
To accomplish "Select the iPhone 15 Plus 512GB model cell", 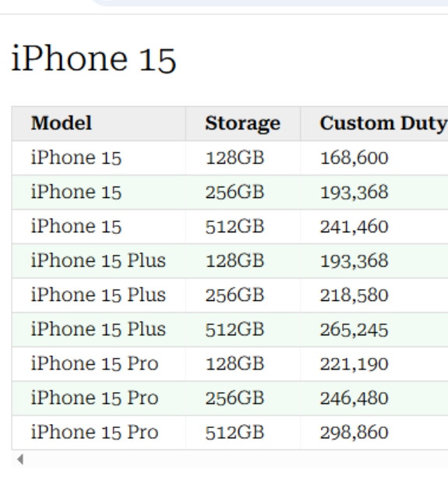I will tap(99, 330).
